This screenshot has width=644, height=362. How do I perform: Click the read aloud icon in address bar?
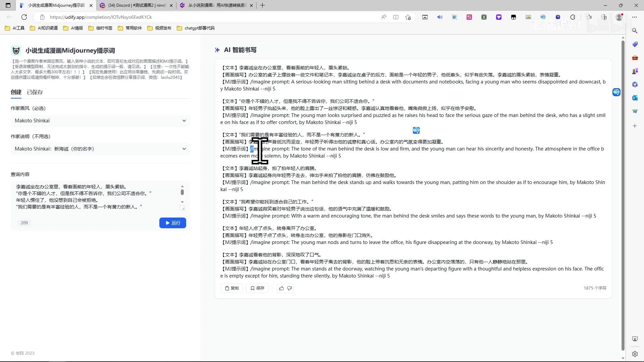point(384,17)
